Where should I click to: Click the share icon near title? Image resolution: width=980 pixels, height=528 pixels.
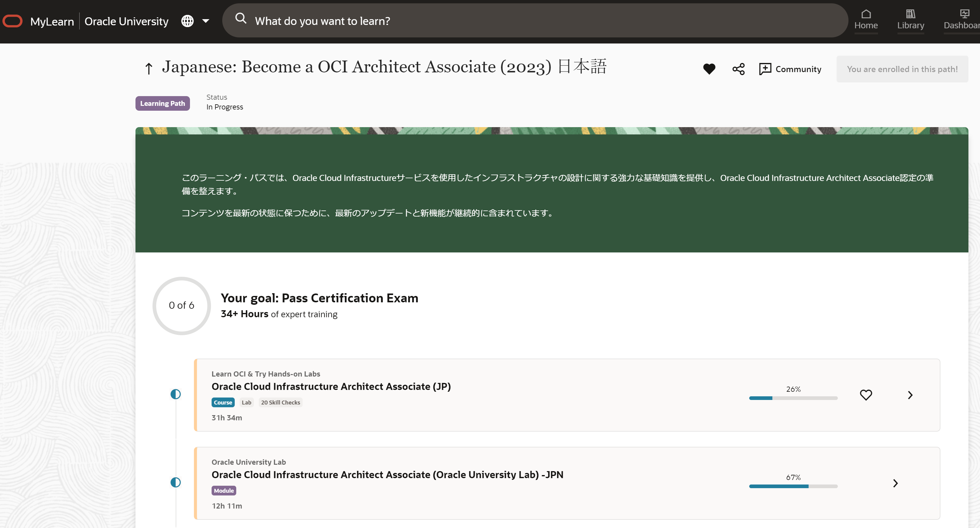point(738,69)
